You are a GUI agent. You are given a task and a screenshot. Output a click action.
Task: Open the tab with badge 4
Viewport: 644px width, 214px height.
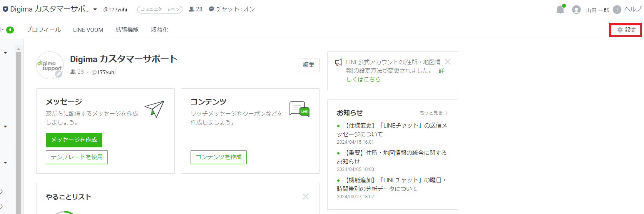coord(7,30)
